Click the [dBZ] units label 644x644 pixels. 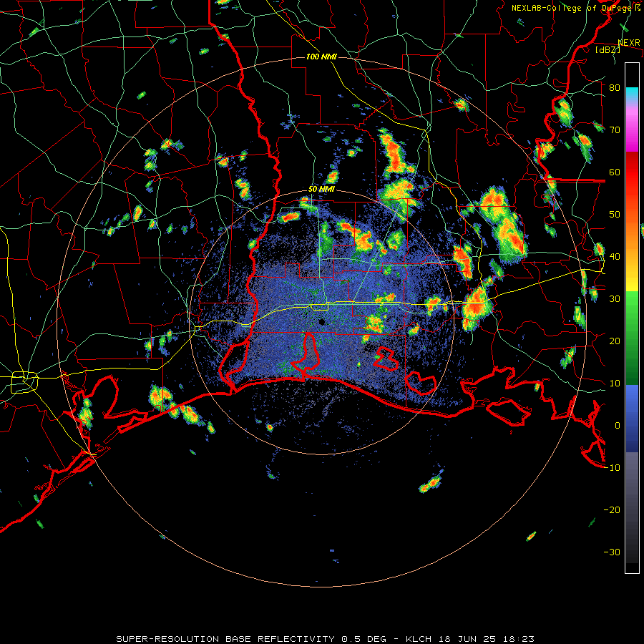tap(608, 49)
